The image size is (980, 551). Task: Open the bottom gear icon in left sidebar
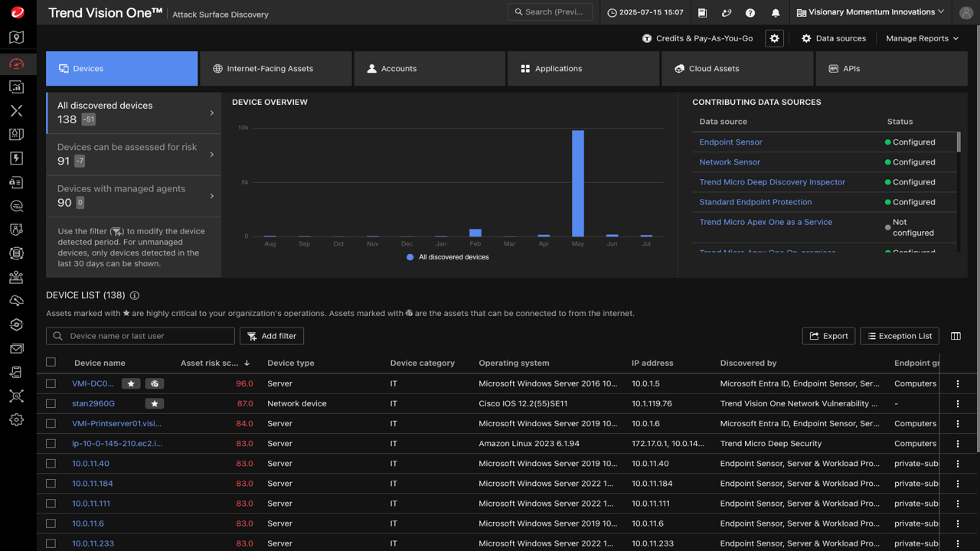17,420
